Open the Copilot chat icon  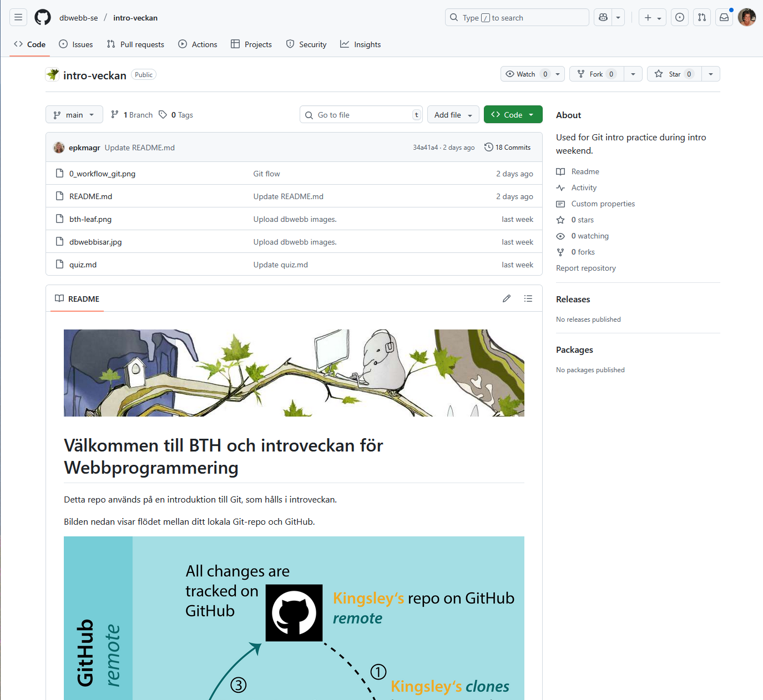point(603,17)
